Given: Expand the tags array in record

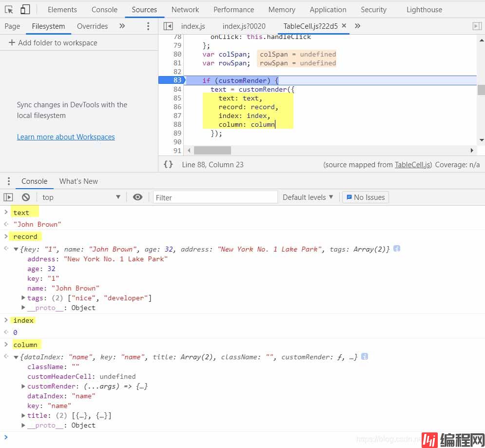Looking at the screenshot, I should (x=23, y=298).
